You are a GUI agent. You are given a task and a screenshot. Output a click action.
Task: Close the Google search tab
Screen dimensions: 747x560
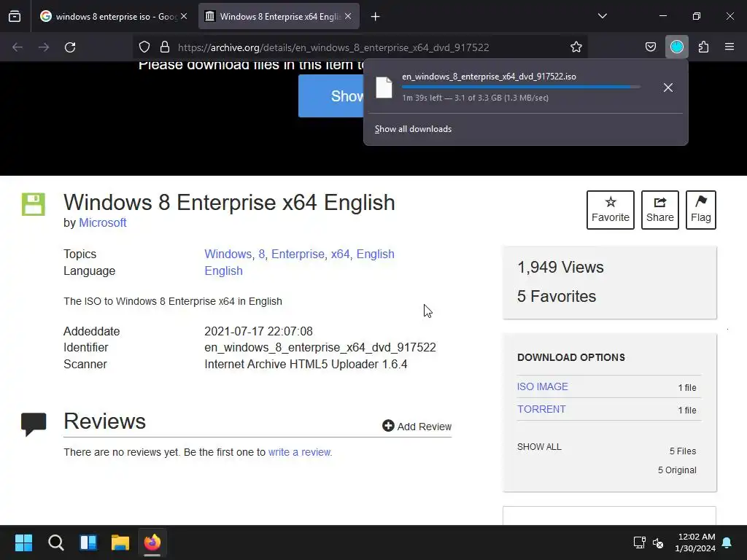[x=184, y=16]
